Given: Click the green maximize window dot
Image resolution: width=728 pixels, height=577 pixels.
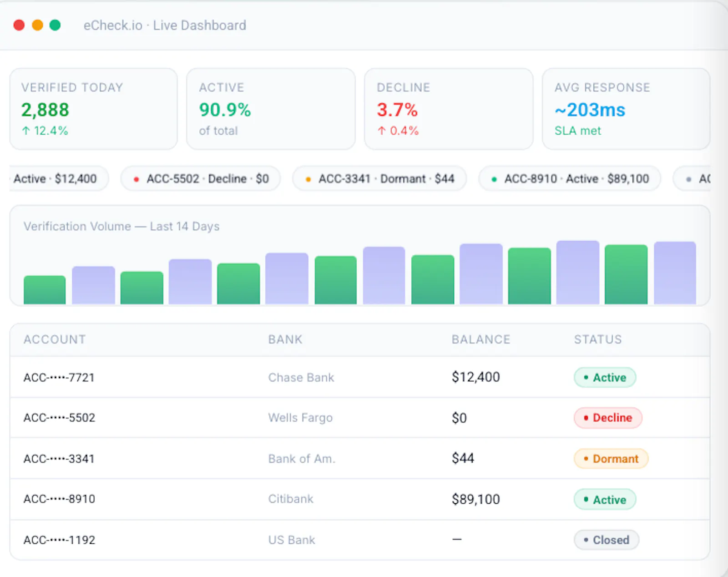Looking at the screenshot, I should point(55,25).
